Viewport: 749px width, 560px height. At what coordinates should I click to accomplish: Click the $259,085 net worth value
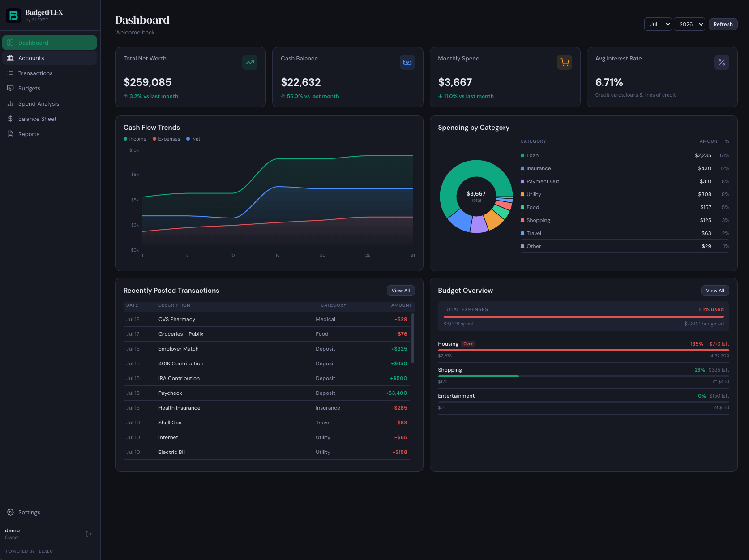pos(147,82)
